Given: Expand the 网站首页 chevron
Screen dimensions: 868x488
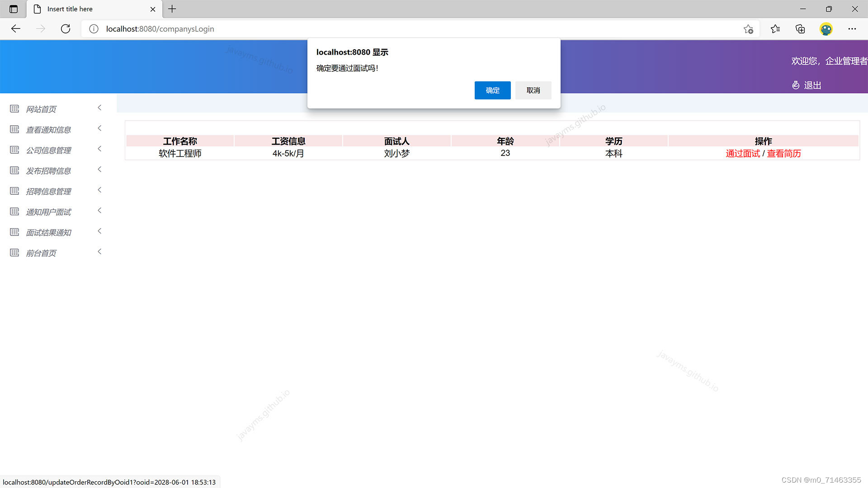Looking at the screenshot, I should (x=99, y=108).
